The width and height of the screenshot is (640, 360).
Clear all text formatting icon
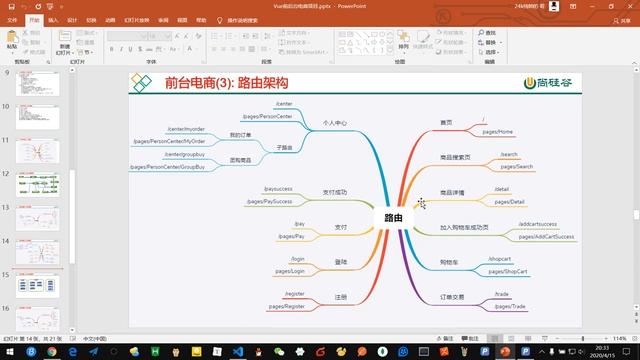198,36
